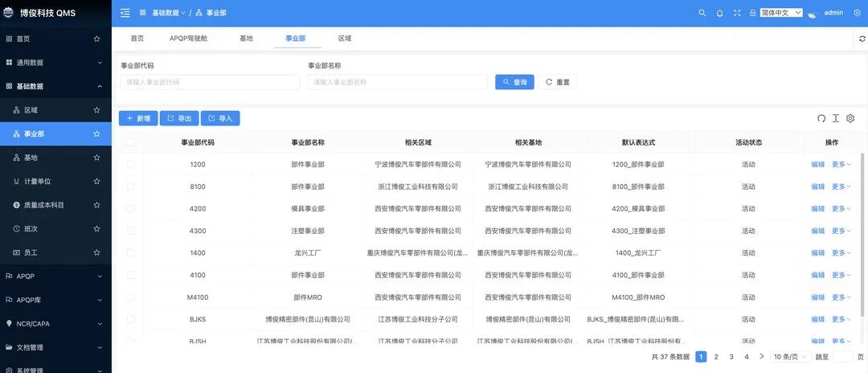
Task: Click the 查询 search button
Action: click(514, 82)
